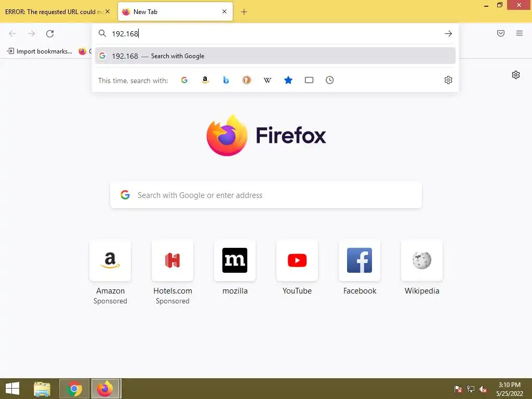Search this time with Wikipedia icon

coord(268,80)
